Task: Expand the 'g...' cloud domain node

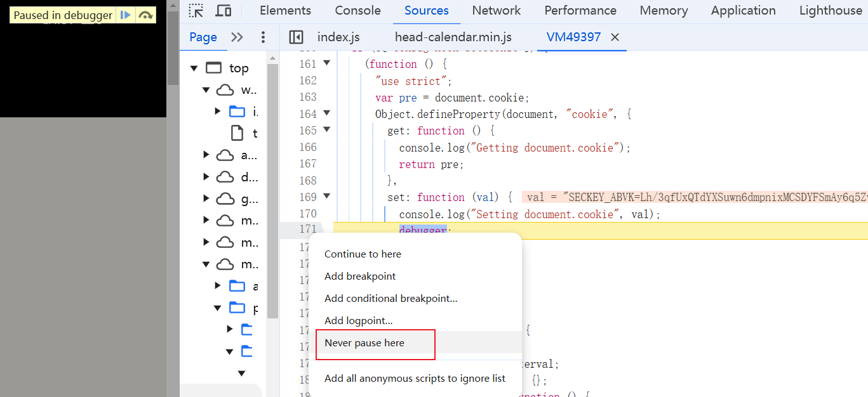Action: pyautogui.click(x=206, y=199)
